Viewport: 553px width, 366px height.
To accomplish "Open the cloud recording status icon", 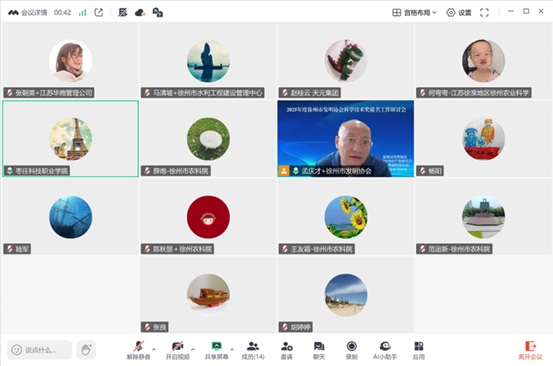I will [x=140, y=13].
